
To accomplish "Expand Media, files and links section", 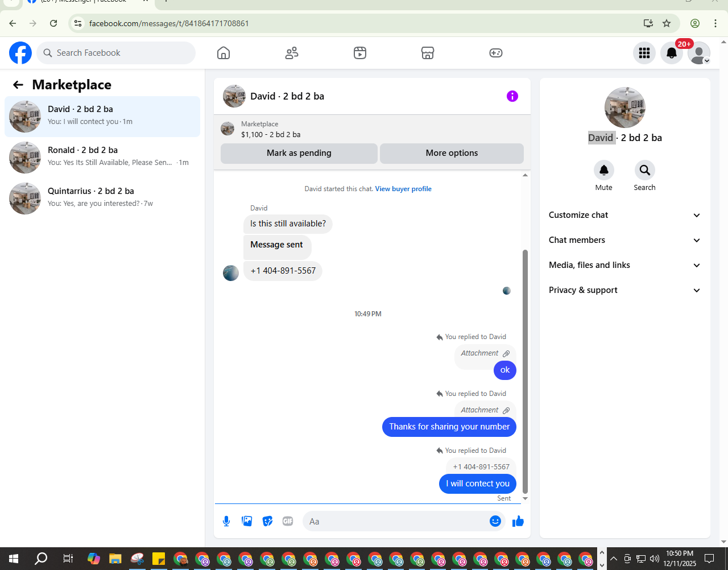I will (x=624, y=265).
